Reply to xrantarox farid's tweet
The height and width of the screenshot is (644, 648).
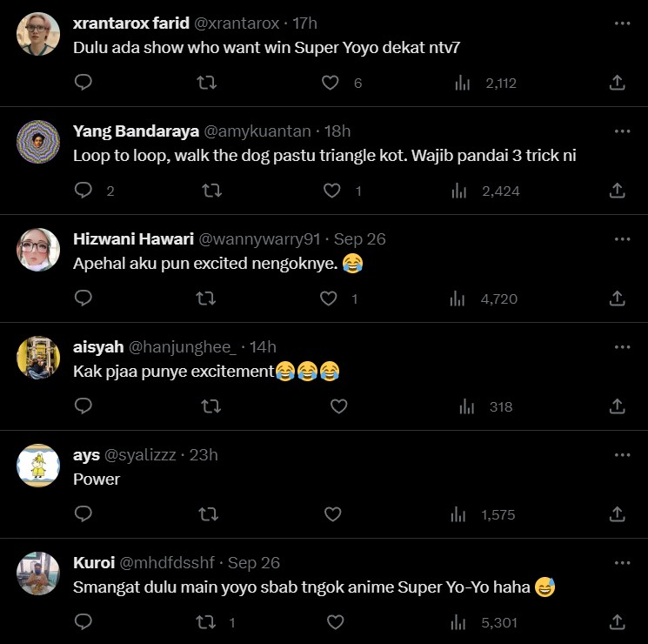click(84, 83)
